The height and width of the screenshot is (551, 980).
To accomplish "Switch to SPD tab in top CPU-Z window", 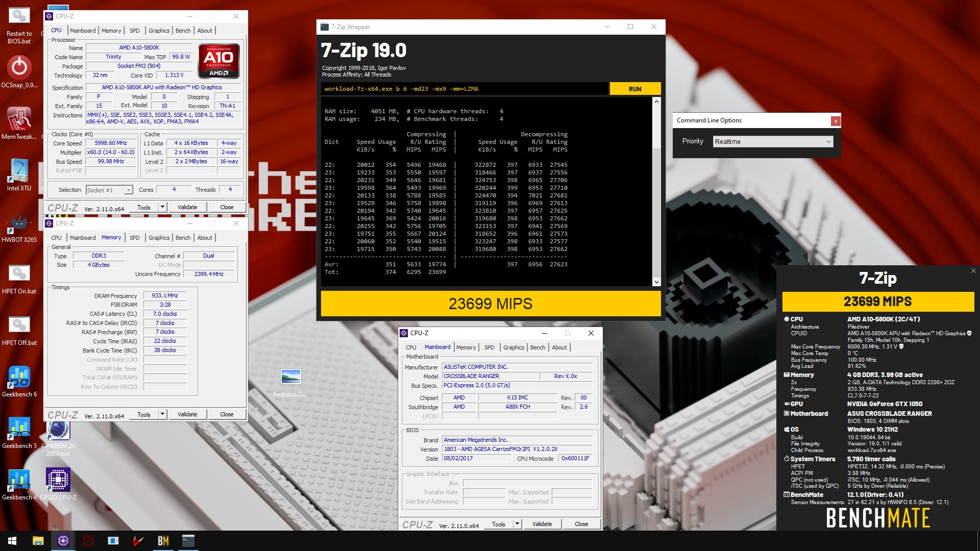I will click(x=135, y=31).
